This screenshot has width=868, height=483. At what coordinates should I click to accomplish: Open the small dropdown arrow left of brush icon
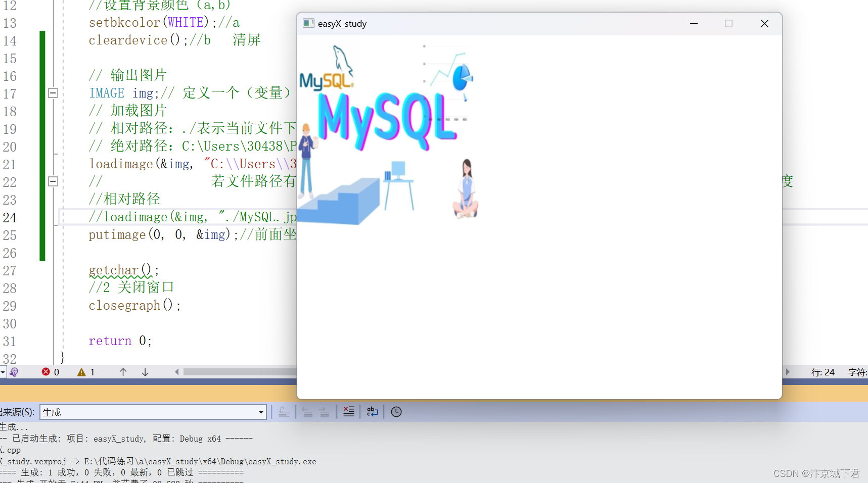pos(3,372)
